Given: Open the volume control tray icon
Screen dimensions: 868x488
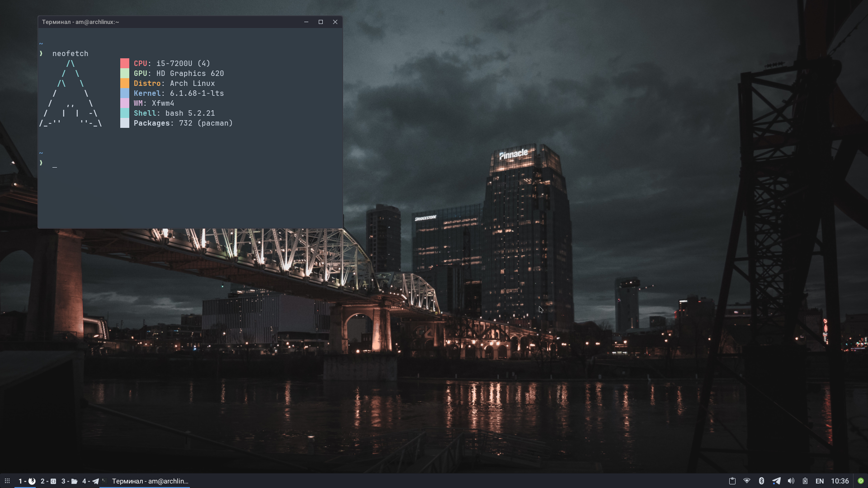Looking at the screenshot, I should pyautogui.click(x=791, y=481).
